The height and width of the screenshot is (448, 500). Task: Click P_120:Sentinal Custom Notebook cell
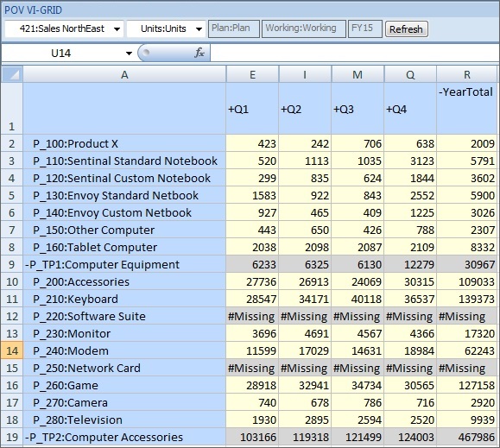pyautogui.click(x=124, y=178)
